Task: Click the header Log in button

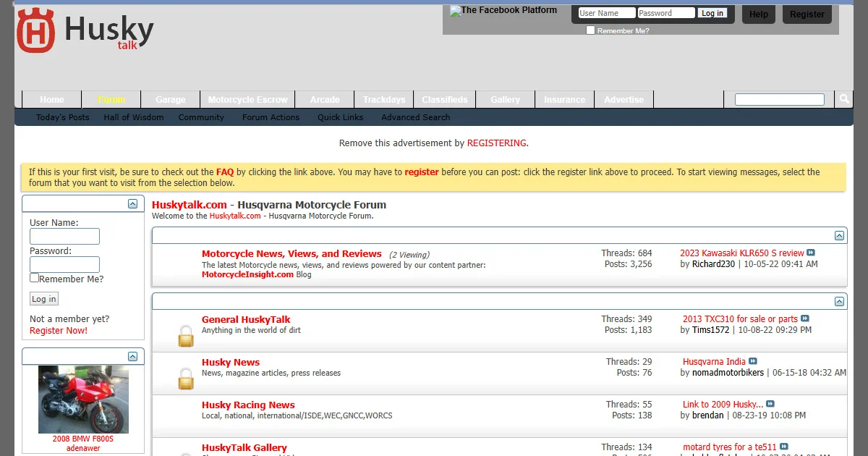Action: (x=712, y=13)
